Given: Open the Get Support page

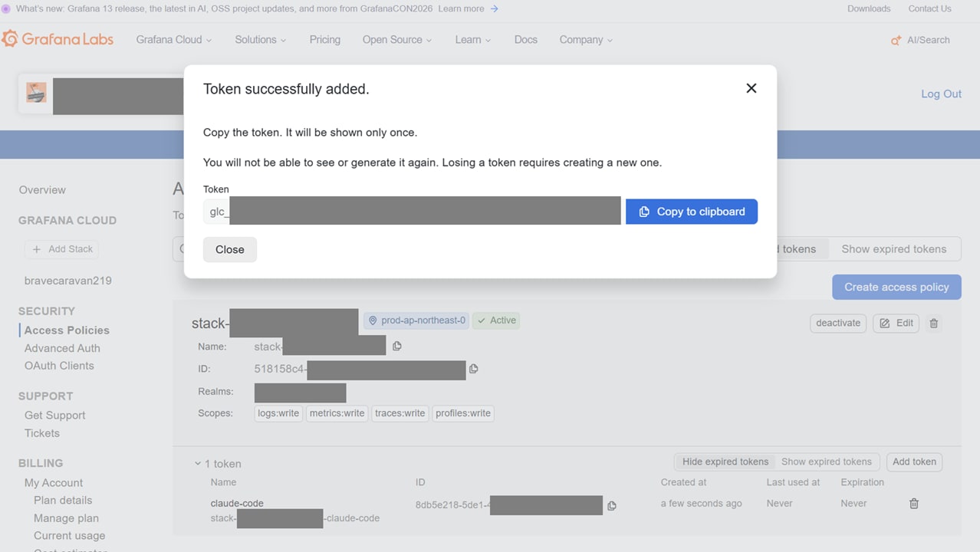Looking at the screenshot, I should pos(54,416).
